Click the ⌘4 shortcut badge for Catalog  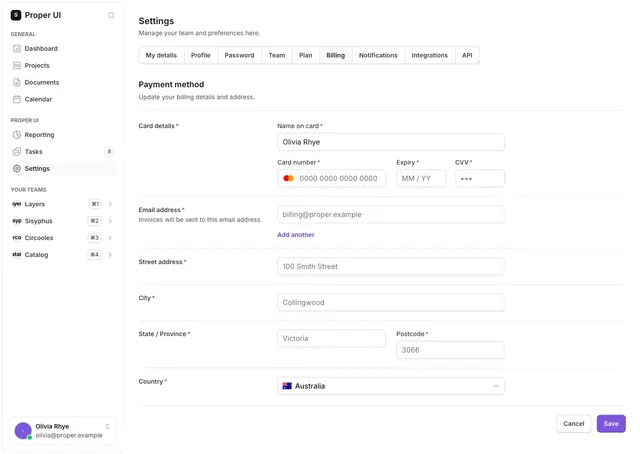coord(95,254)
